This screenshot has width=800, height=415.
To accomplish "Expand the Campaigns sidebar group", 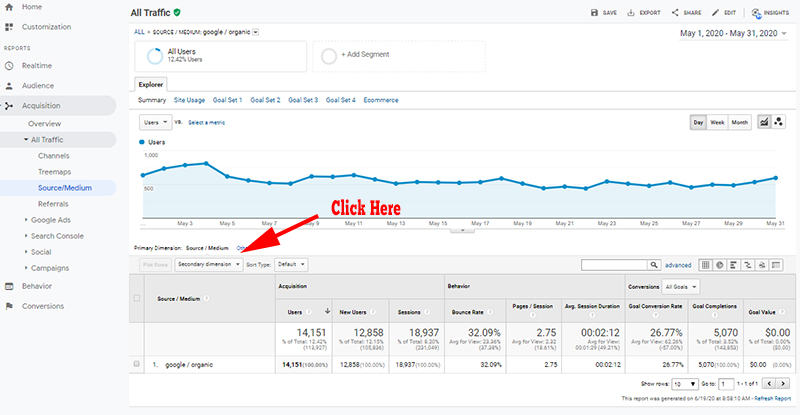I will 26,268.
